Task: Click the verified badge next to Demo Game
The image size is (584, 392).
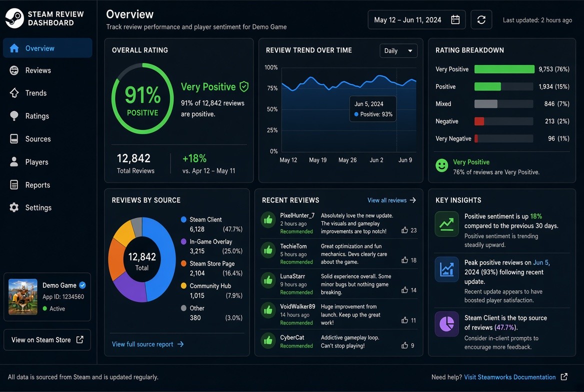Action: 82,285
